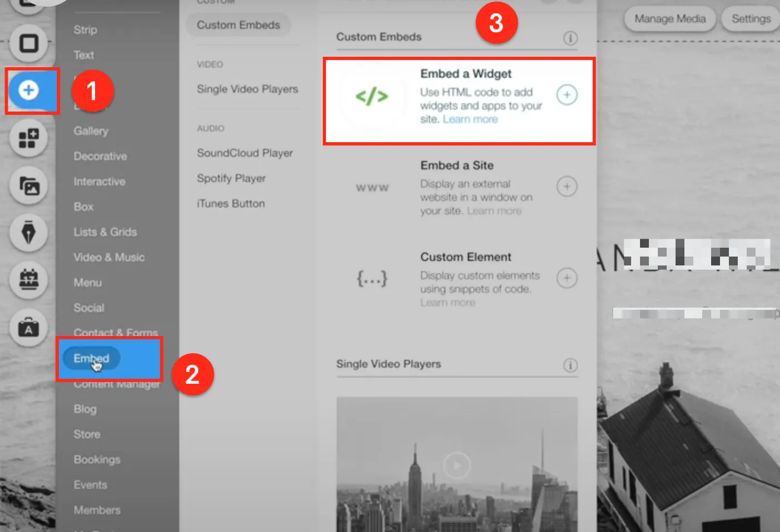Image resolution: width=780 pixels, height=532 pixels.
Task: Select Gallery in the Add menu
Action: [91, 131]
